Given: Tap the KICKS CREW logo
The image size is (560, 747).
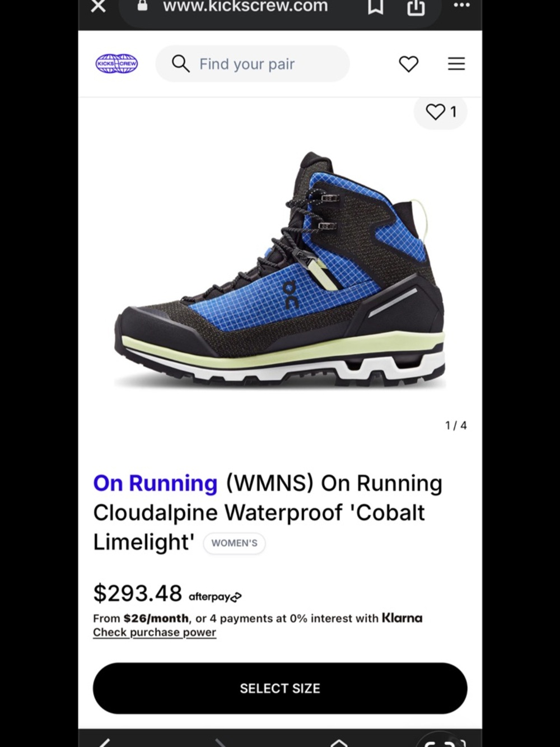Looking at the screenshot, I should point(116,64).
